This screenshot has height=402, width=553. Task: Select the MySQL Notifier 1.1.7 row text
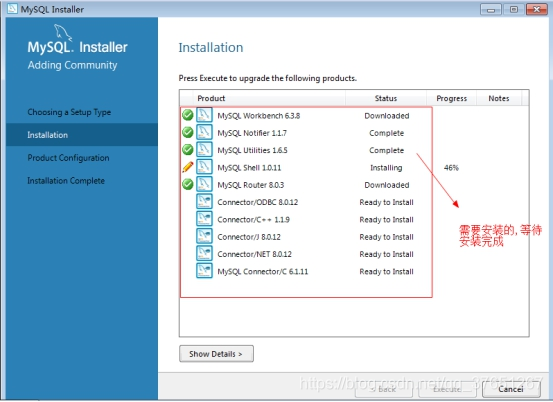click(x=252, y=133)
